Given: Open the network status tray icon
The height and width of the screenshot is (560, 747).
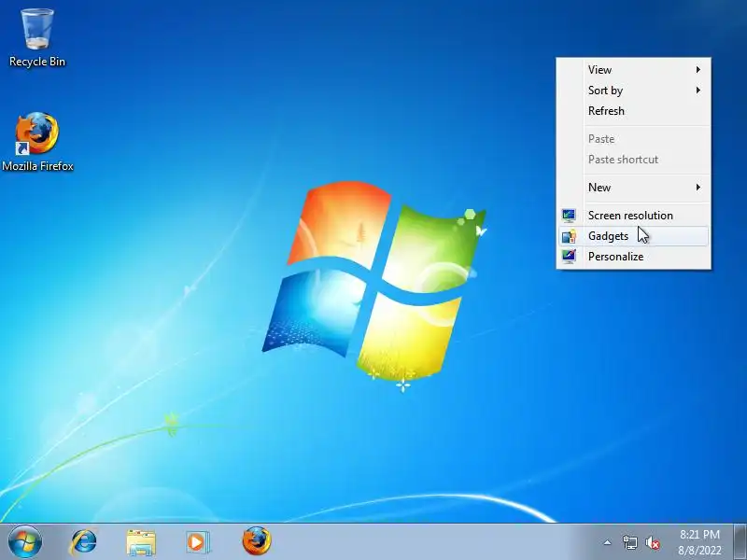Looking at the screenshot, I should [x=629, y=542].
